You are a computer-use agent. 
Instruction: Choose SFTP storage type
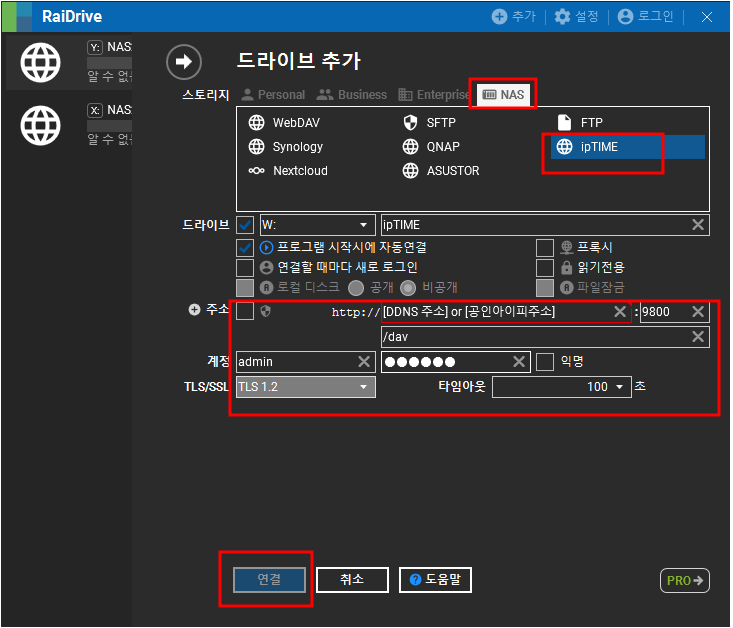coord(429,123)
